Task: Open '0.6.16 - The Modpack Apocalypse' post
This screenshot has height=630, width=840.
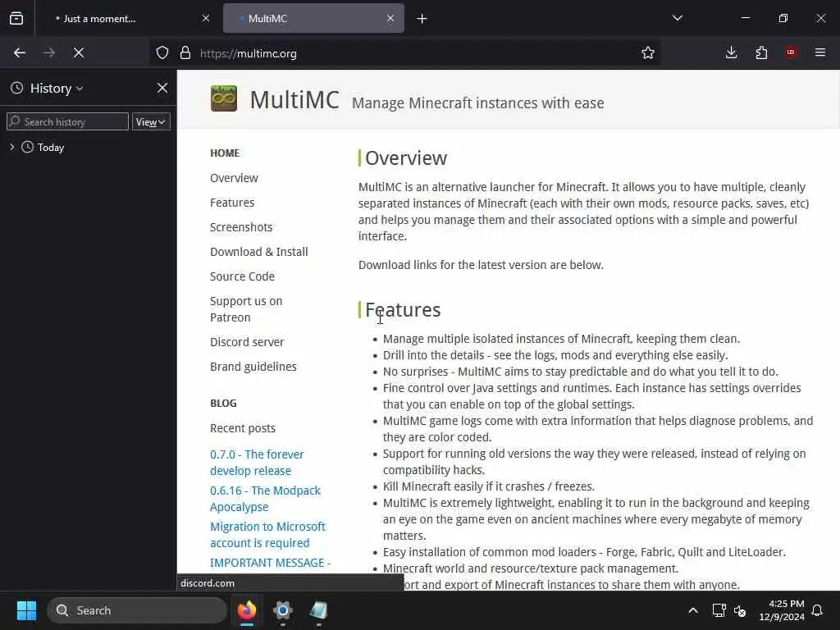Action: pos(265,498)
